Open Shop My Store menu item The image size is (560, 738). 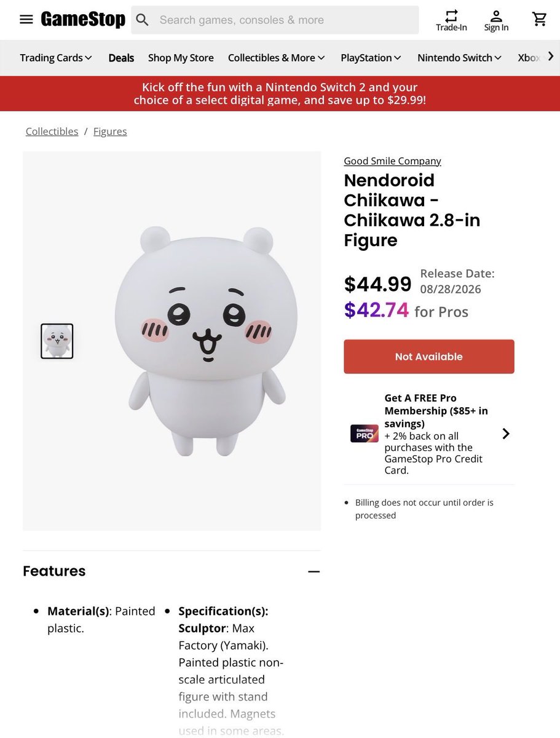[x=181, y=58]
